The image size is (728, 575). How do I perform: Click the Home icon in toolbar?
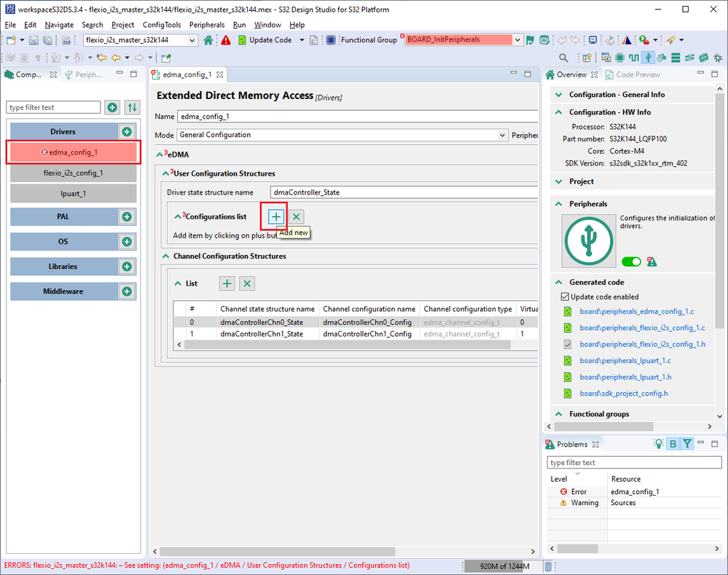tap(208, 40)
